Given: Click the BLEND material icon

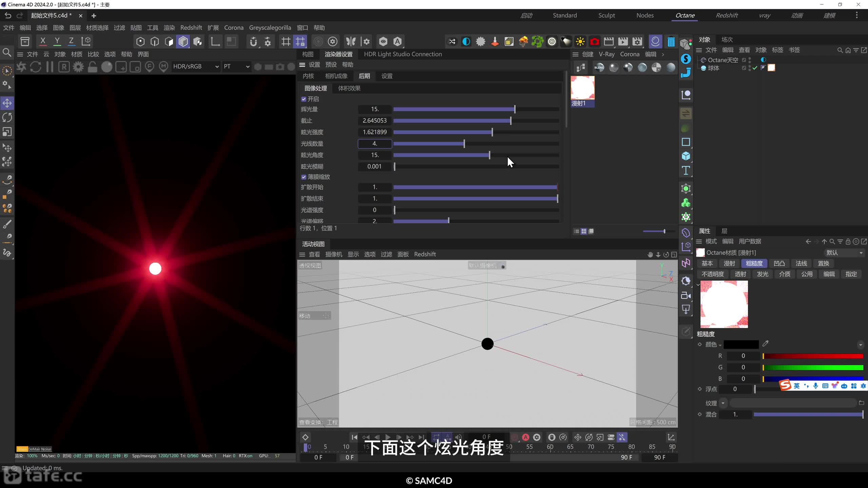Looking at the screenshot, I should [x=599, y=67].
